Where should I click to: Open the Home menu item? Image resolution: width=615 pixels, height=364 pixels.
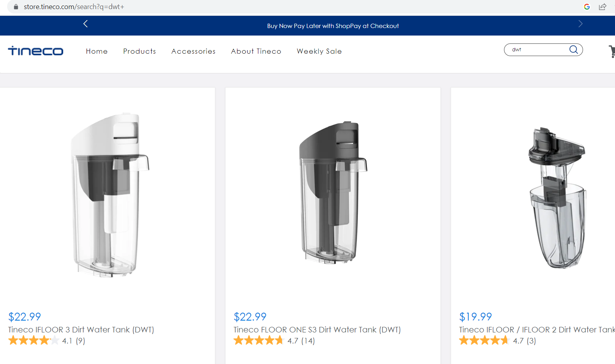pos(97,51)
